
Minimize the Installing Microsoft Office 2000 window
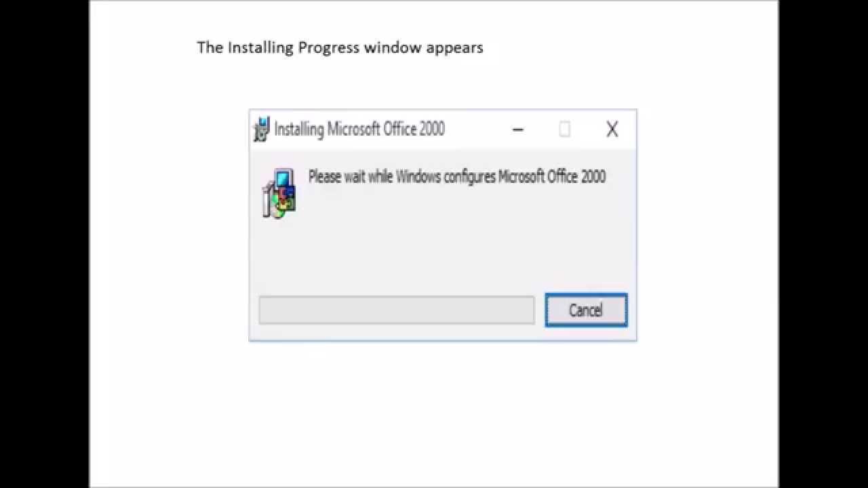click(518, 129)
